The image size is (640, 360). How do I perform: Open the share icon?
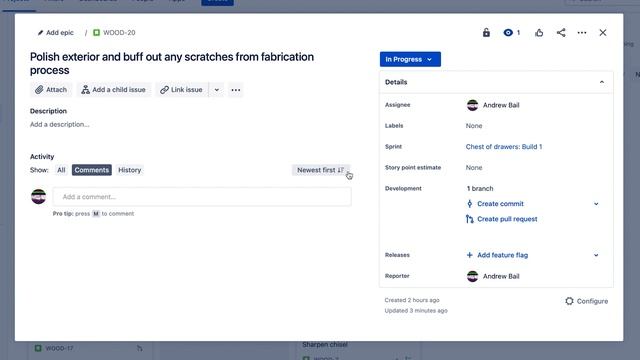[x=561, y=33]
